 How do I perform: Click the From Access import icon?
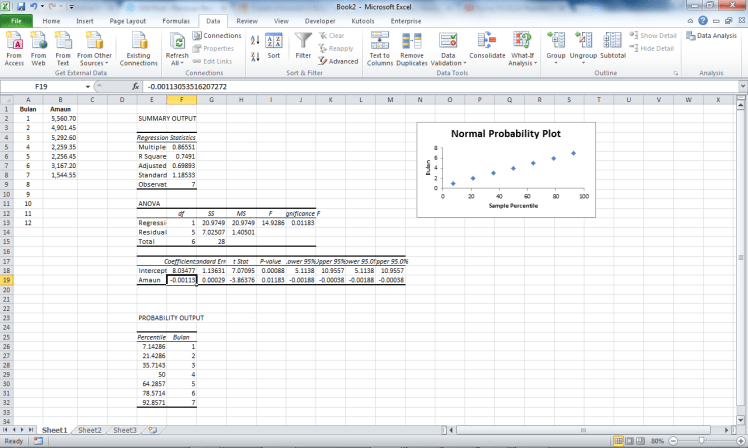coord(14,46)
